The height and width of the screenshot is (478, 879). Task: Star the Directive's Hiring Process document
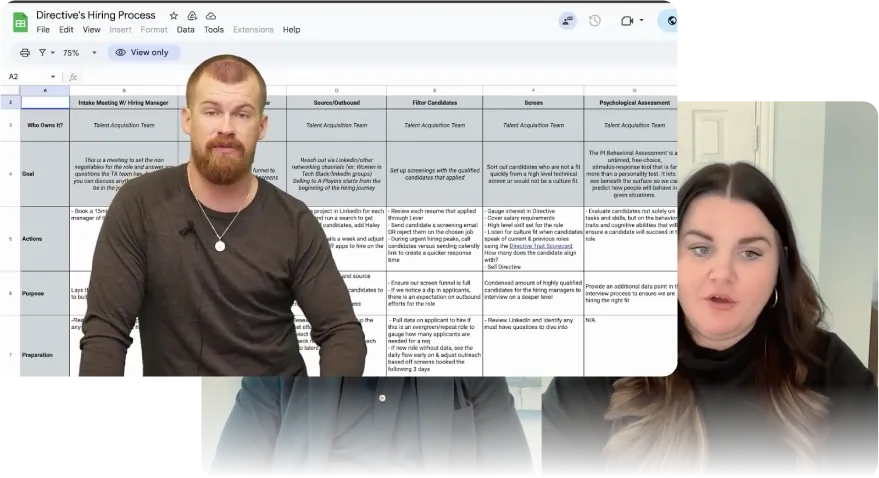pyautogui.click(x=174, y=16)
